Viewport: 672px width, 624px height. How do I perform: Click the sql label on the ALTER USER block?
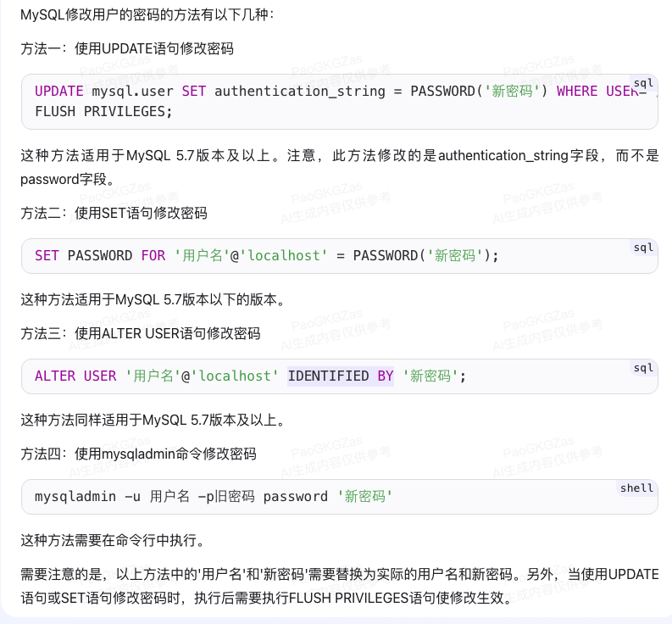tap(643, 368)
